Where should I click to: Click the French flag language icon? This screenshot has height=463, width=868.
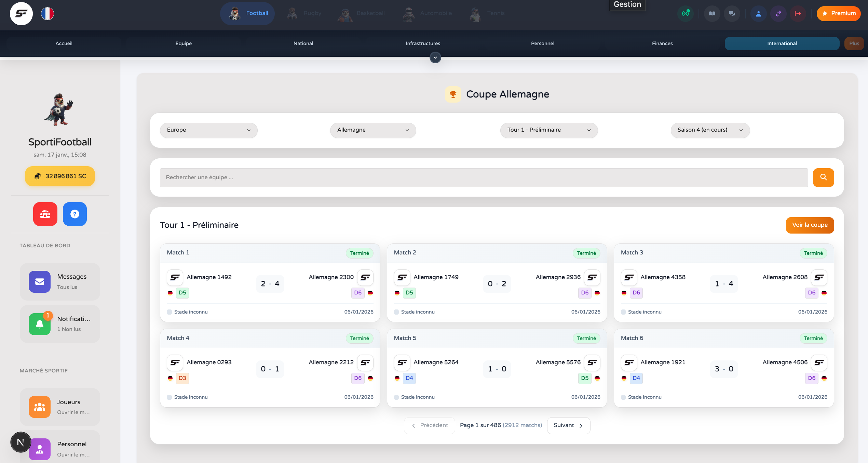tap(48, 14)
